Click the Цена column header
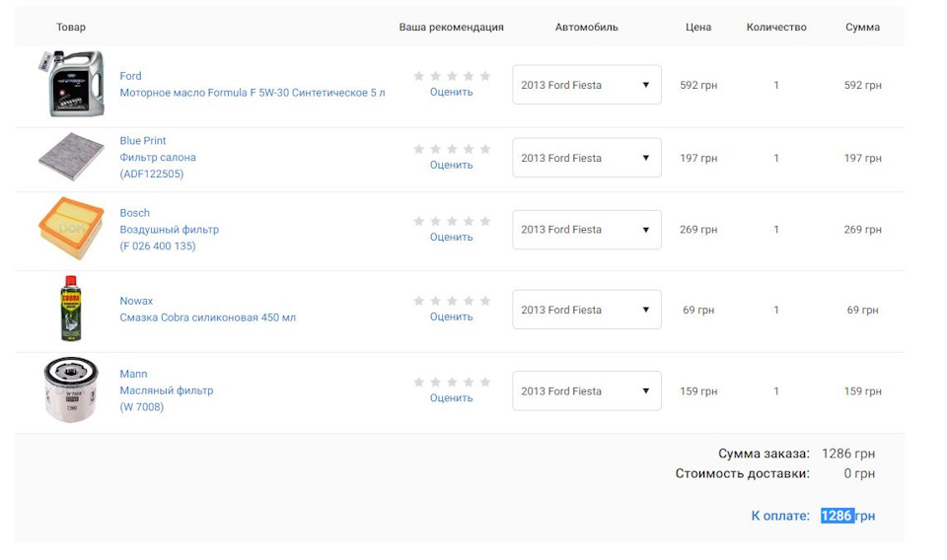Screen dimensions: 947x560 (x=698, y=28)
